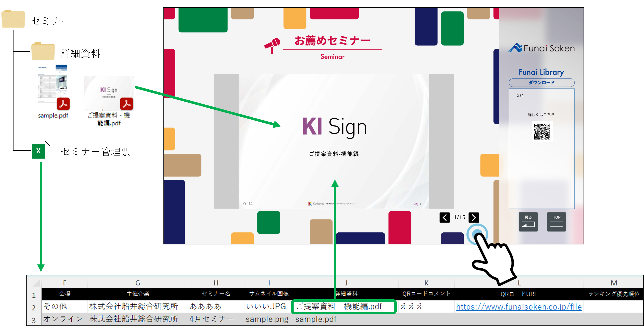Click the QR code image
The height and width of the screenshot is (336, 644).
542,132
